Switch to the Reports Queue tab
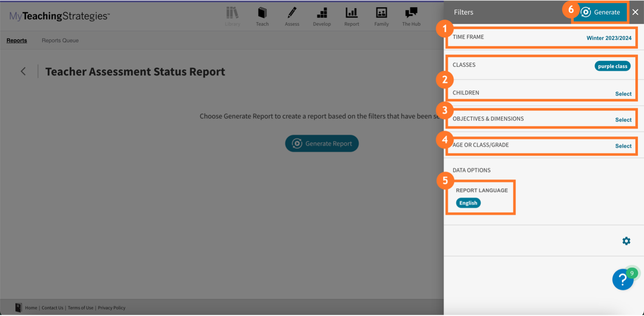644x316 pixels. click(60, 40)
